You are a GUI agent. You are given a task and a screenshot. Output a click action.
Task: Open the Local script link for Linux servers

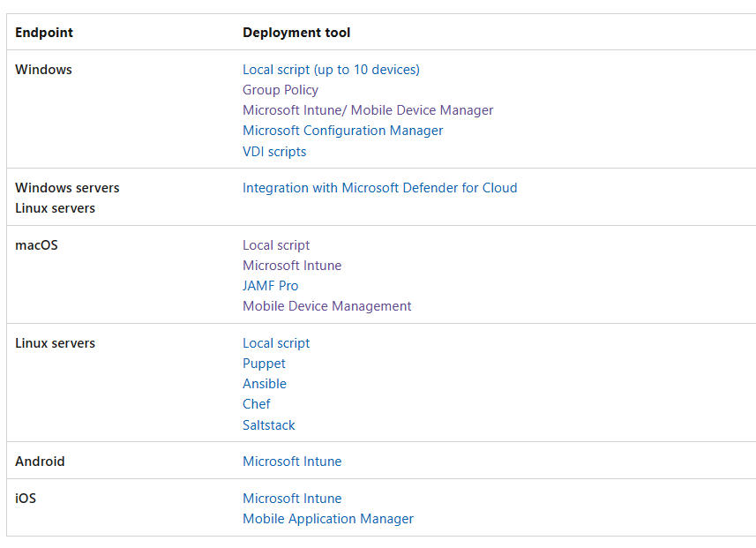tap(276, 342)
